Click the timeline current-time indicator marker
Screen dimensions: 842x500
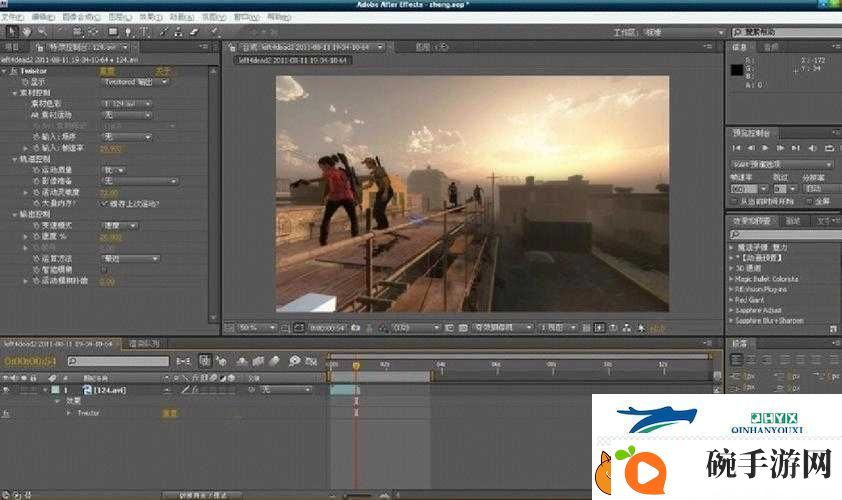coord(355,365)
